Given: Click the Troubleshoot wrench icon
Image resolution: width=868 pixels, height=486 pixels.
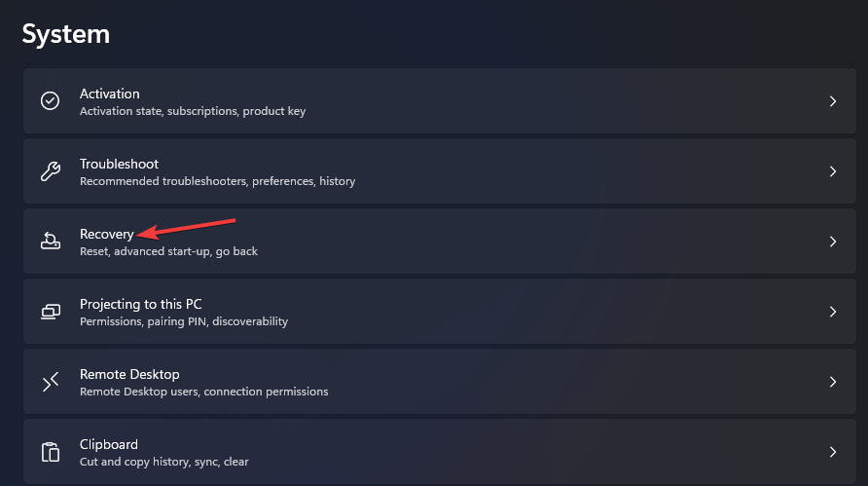Looking at the screenshot, I should pos(50,171).
